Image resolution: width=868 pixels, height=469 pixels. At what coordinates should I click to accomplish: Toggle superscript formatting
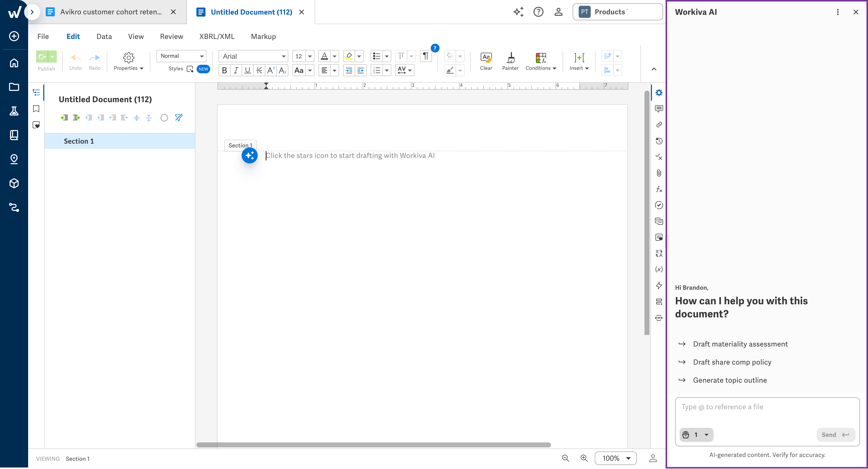pos(270,70)
